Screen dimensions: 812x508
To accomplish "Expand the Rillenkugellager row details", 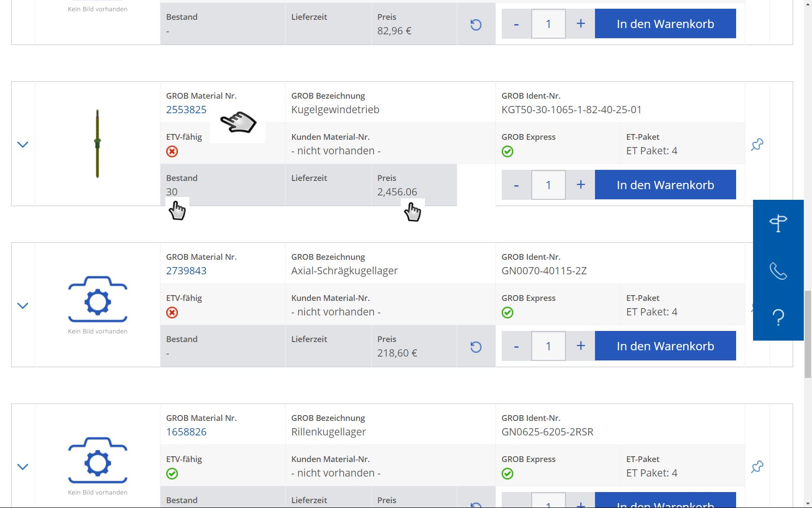I will (x=23, y=466).
